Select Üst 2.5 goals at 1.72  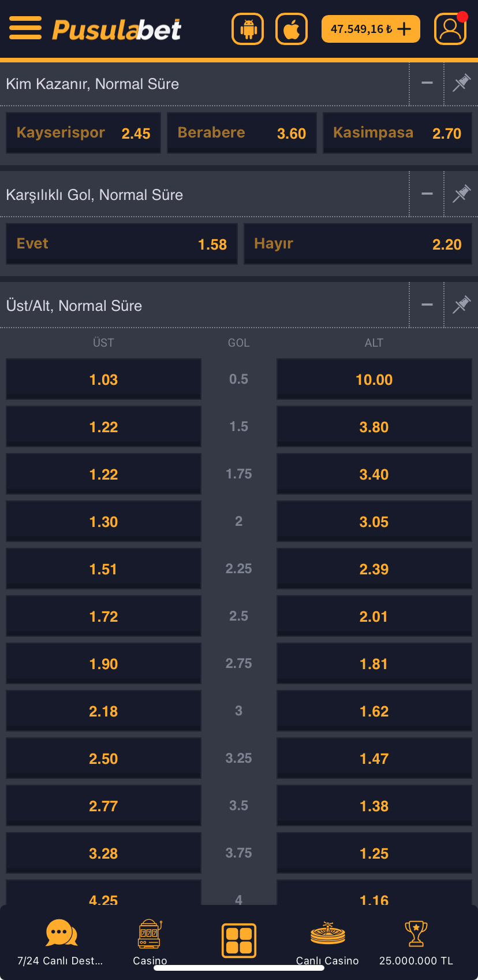click(x=103, y=616)
